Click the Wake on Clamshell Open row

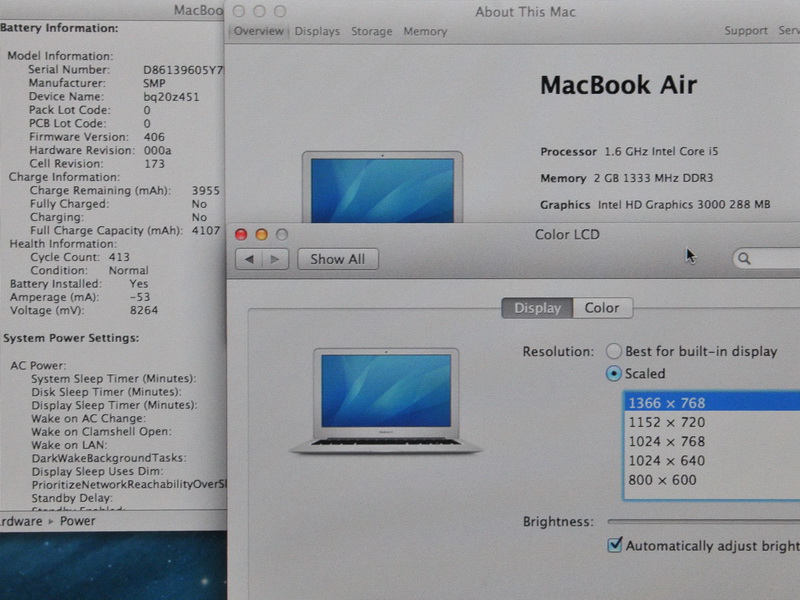[102, 432]
